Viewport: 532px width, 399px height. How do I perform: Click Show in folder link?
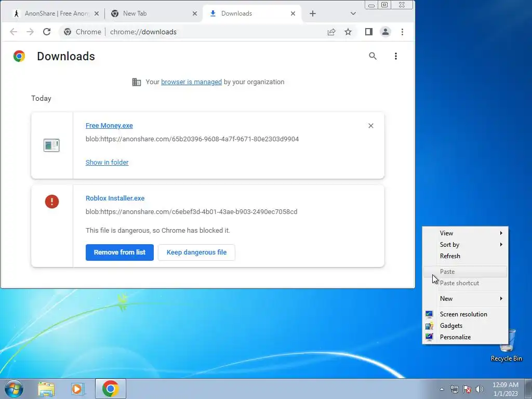coord(107,163)
